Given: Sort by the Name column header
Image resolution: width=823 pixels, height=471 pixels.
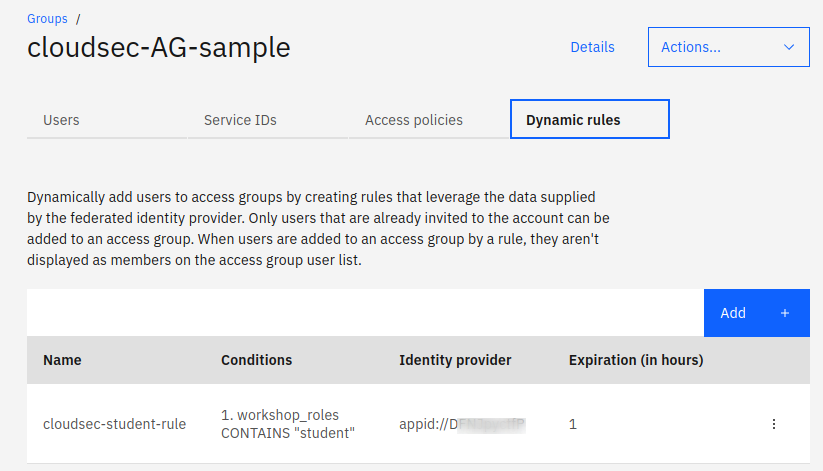Looking at the screenshot, I should click(62, 360).
